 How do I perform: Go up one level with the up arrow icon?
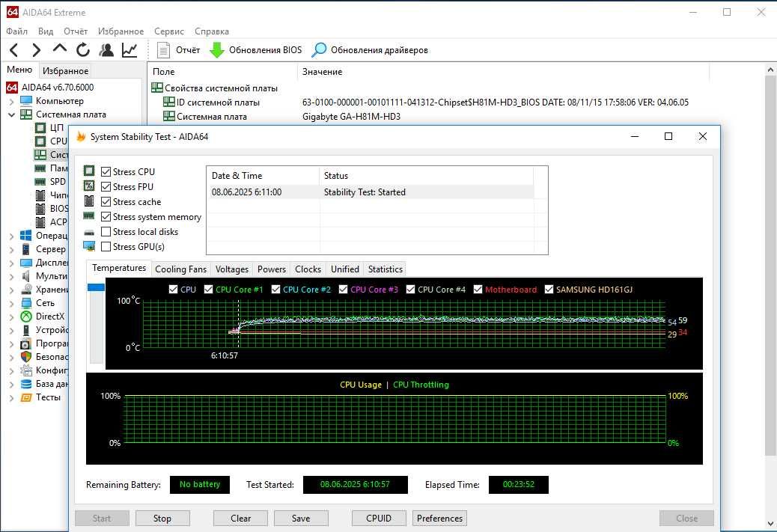(59, 49)
